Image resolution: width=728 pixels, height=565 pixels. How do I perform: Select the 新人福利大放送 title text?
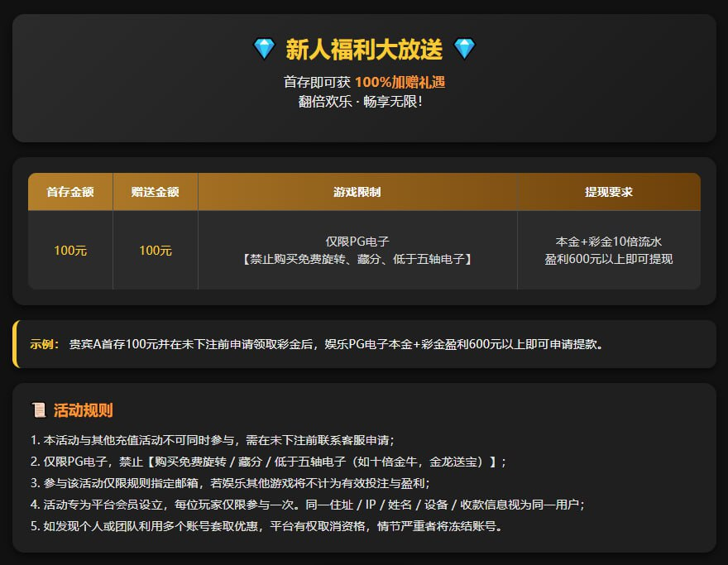coord(364,50)
